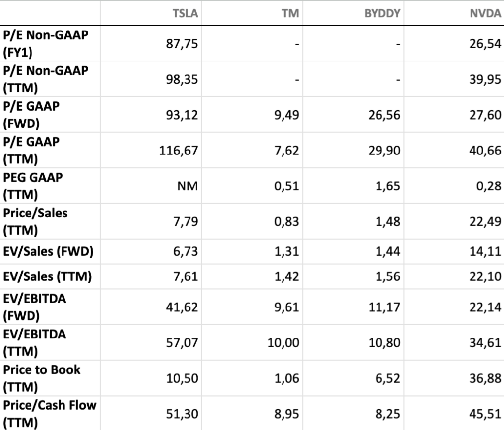Click the EV/Sales (TTM) row label

(x=47, y=276)
